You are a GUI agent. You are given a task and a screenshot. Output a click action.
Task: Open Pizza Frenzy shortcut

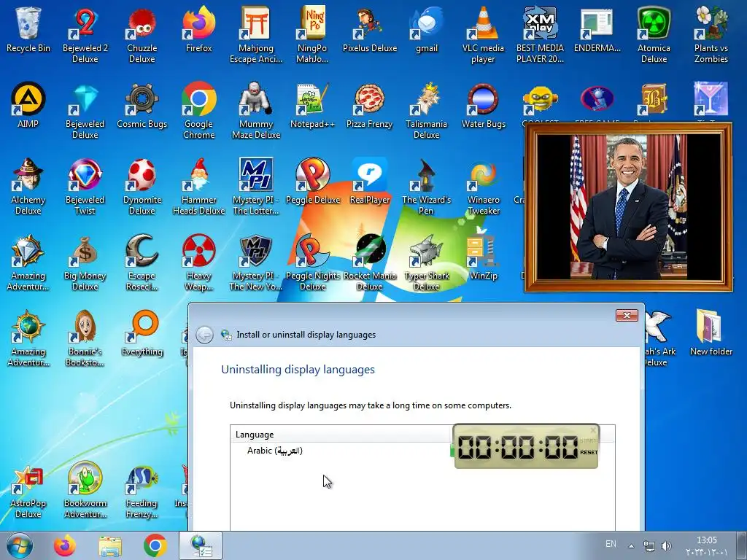(x=370, y=105)
